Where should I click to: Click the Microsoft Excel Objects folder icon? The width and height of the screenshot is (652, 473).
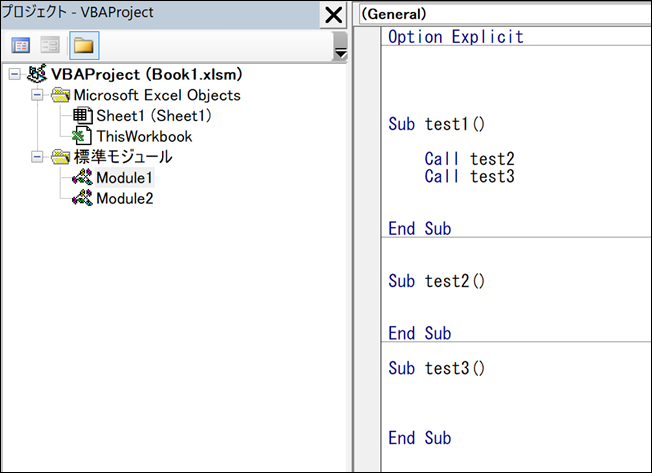point(60,95)
